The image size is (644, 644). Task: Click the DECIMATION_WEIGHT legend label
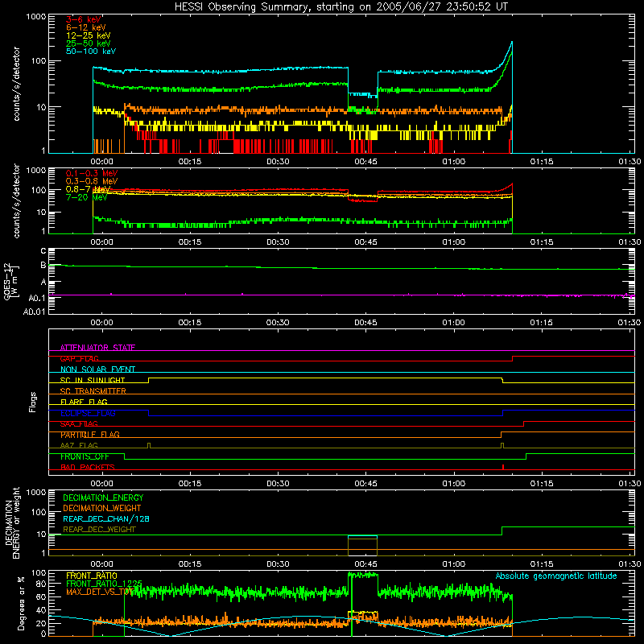point(102,508)
